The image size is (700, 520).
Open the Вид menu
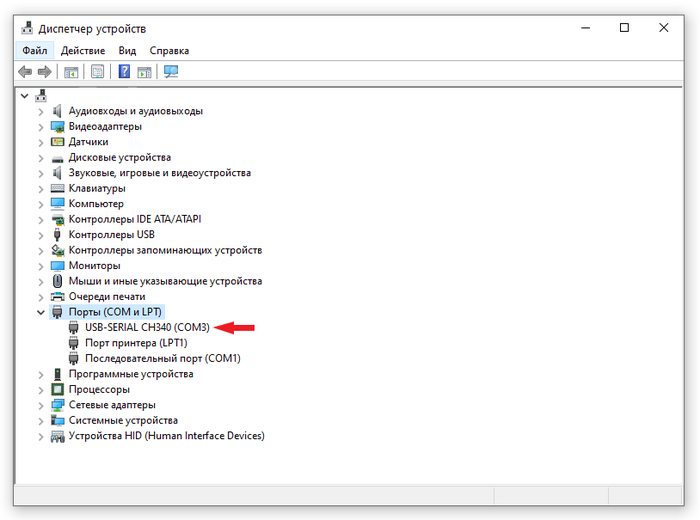(x=127, y=50)
